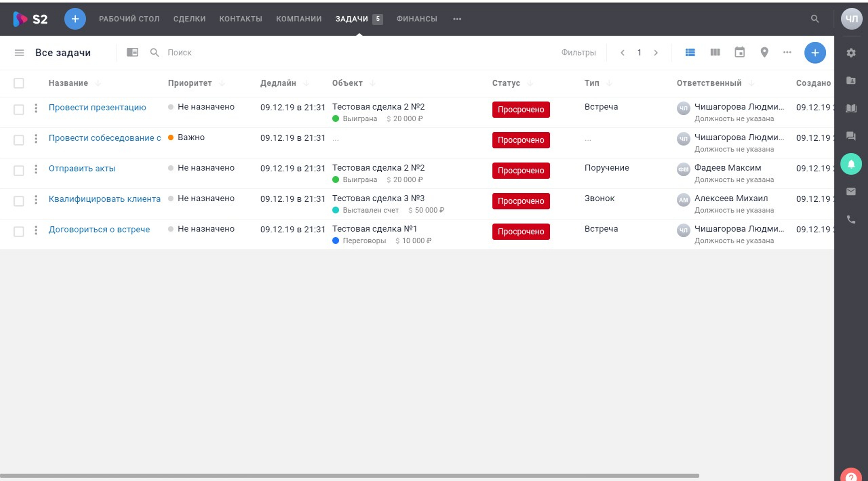Screen dimensions: 868x481
Task: Open the Квалифицировать клиента task link
Action: coord(104,199)
